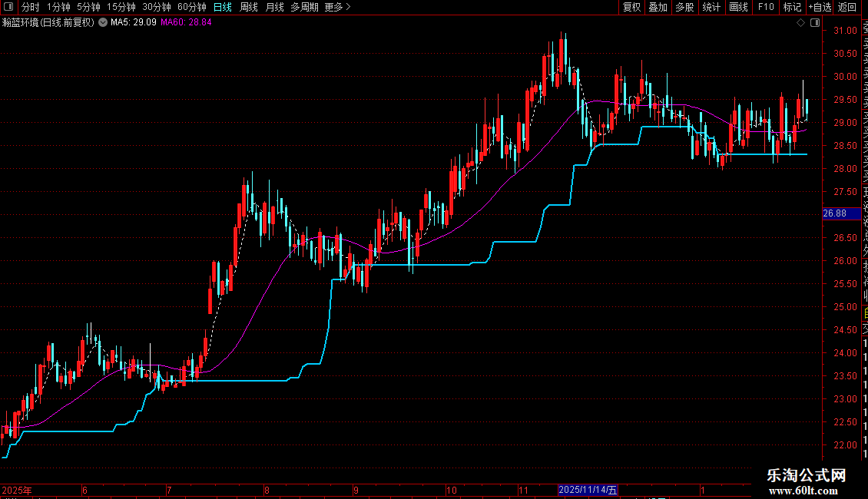This screenshot has height=499, width=868.
Task: Click month 9 label on time axis
Action: click(356, 491)
